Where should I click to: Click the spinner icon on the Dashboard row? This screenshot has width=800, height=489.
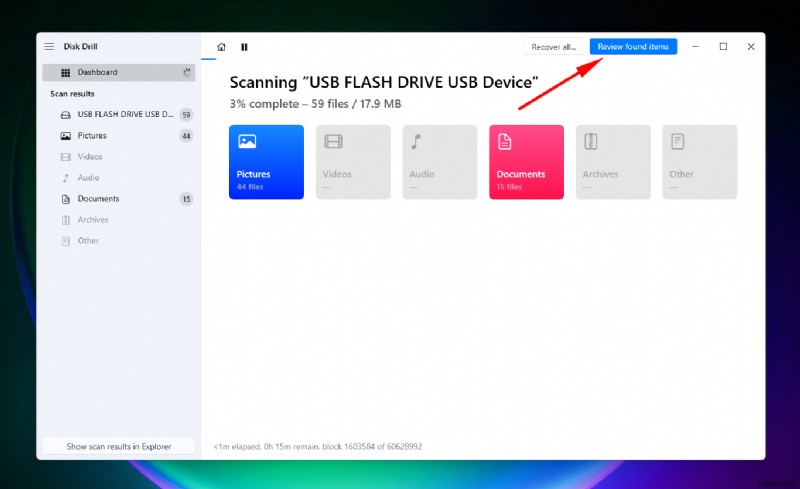[x=187, y=72]
